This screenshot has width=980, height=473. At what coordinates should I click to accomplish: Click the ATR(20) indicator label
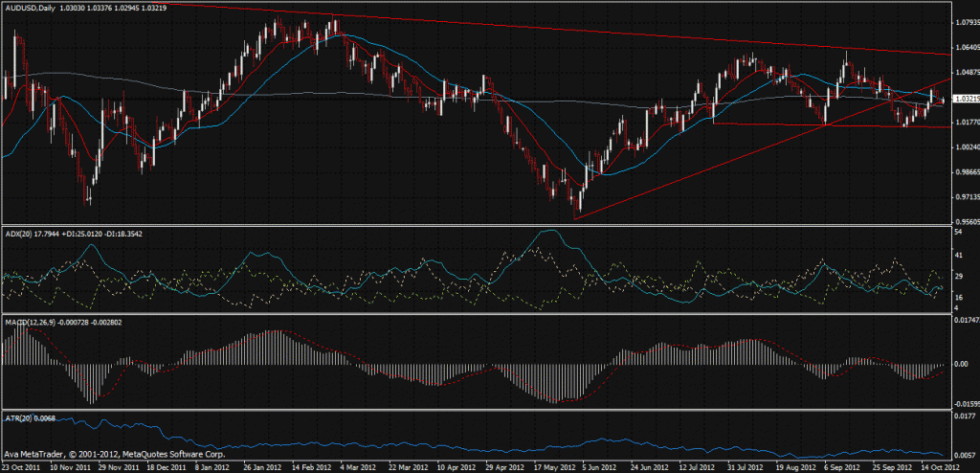coord(17,418)
